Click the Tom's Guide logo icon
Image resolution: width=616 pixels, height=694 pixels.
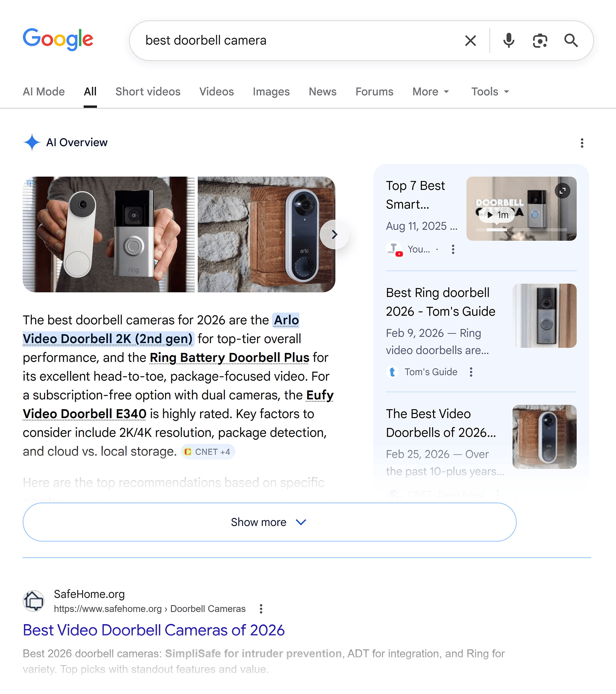[x=392, y=372]
